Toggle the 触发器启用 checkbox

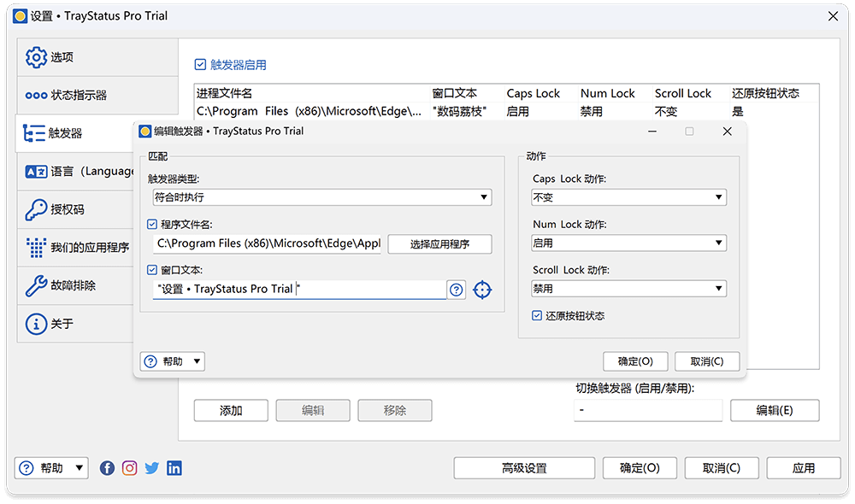click(x=200, y=64)
